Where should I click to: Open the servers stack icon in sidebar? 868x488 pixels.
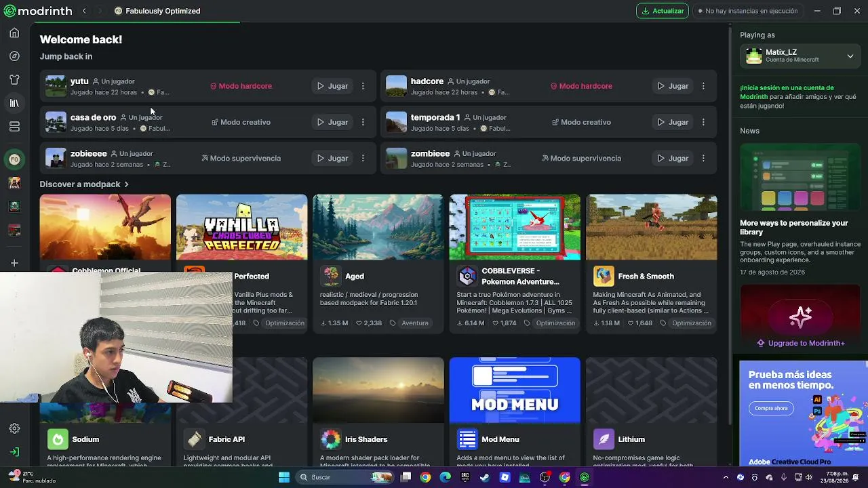click(14, 127)
